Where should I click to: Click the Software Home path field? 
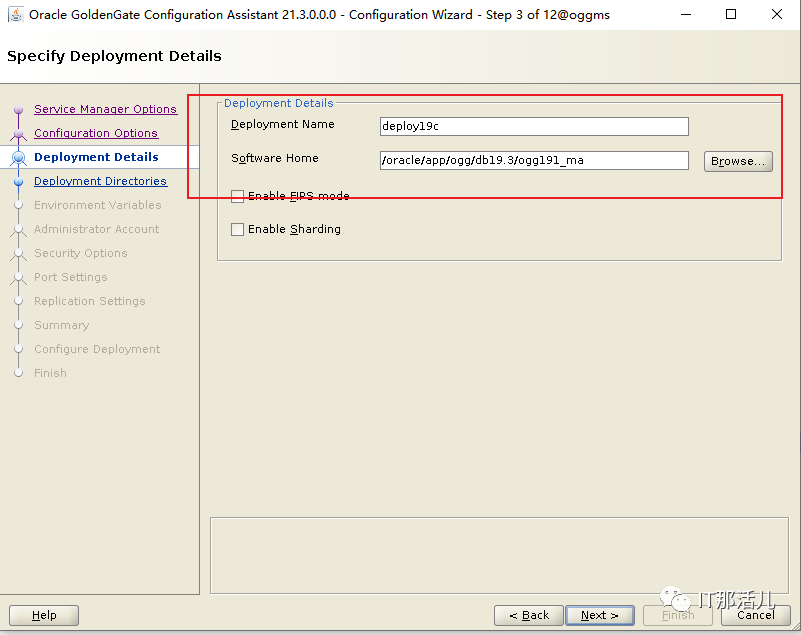click(534, 160)
